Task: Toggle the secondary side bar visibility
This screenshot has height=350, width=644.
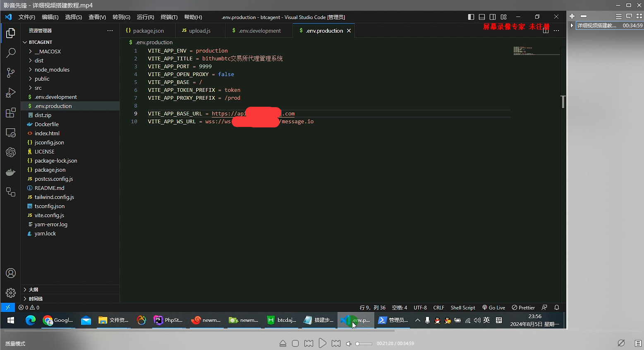Action: (x=493, y=17)
